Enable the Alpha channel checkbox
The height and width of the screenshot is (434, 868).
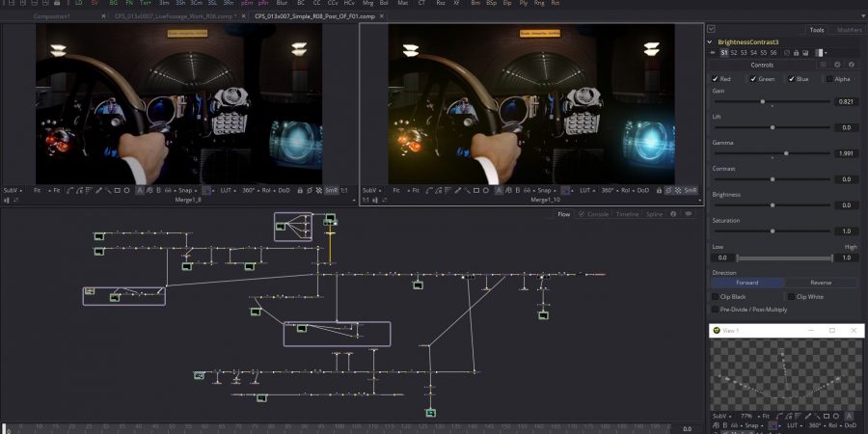pos(828,78)
